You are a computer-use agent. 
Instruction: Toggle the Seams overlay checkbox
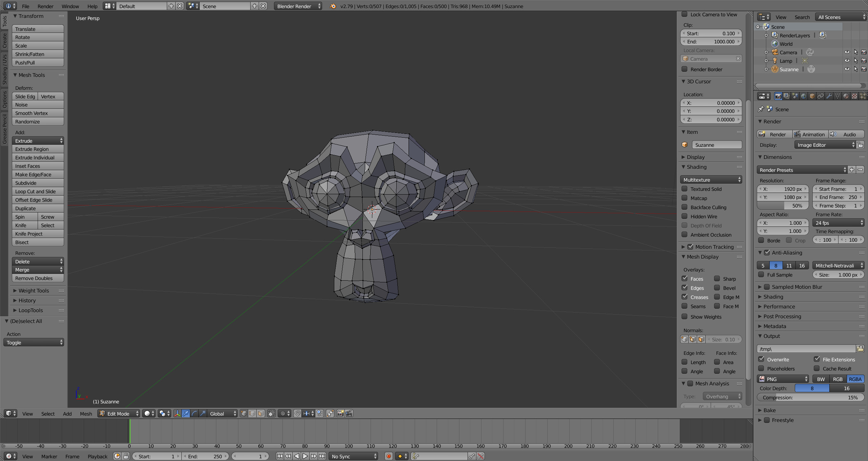click(685, 306)
